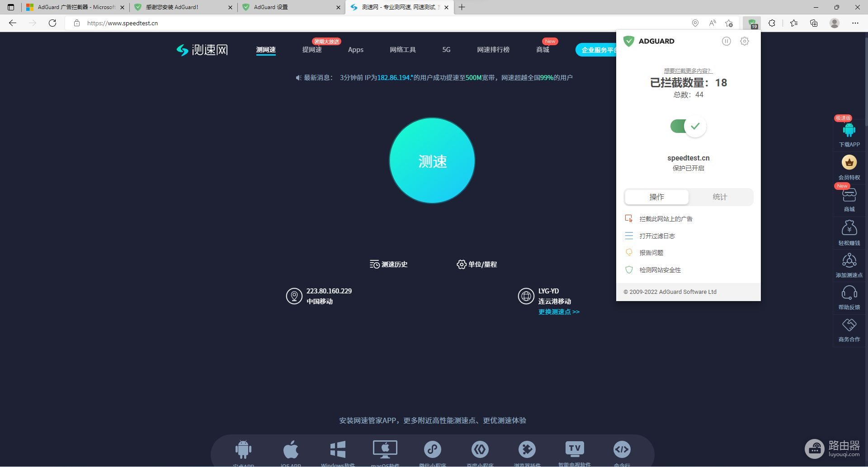This screenshot has height=467, width=868.
Task: Select 测网速 in the site navigation
Action: 266,50
